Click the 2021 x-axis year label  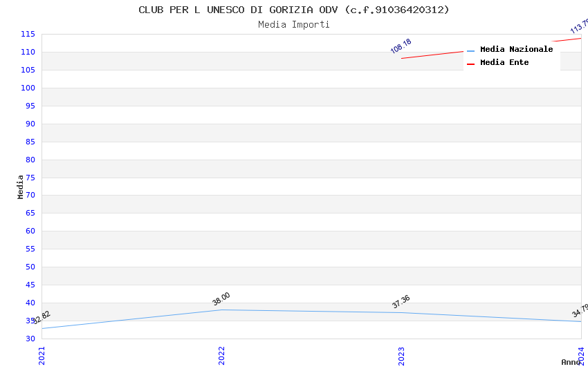42,356
